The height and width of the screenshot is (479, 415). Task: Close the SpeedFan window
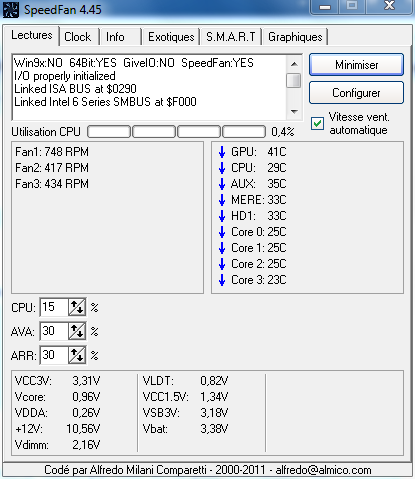click(x=389, y=7)
